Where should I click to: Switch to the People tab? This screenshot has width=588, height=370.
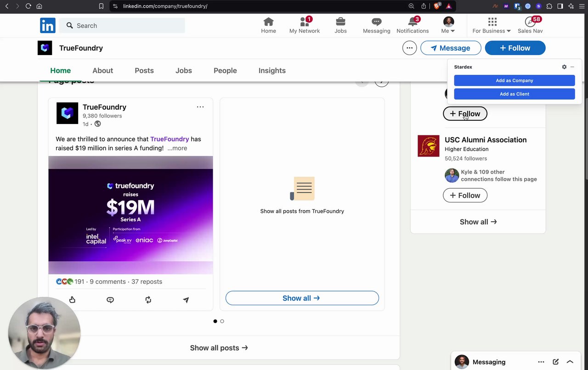pyautogui.click(x=225, y=70)
